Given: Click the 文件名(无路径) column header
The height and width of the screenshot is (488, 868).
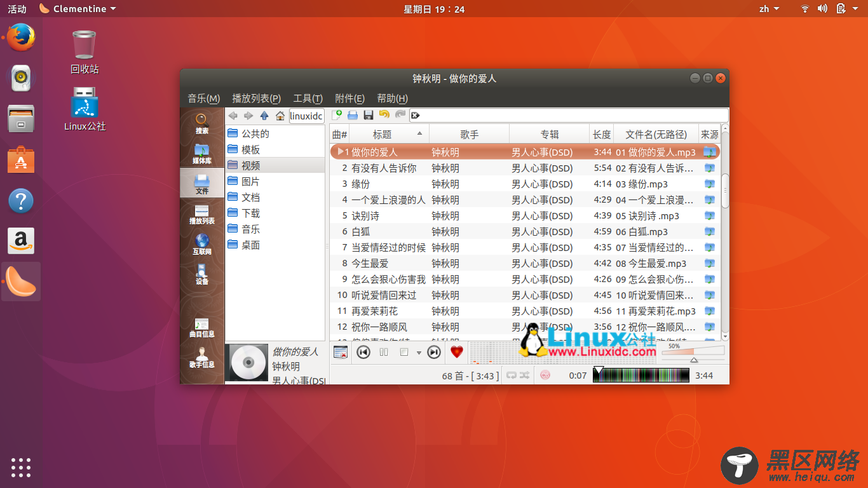Looking at the screenshot, I should pyautogui.click(x=656, y=134).
